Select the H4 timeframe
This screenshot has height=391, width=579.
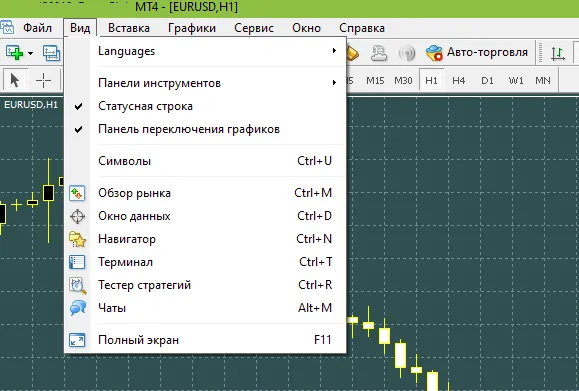pos(459,80)
